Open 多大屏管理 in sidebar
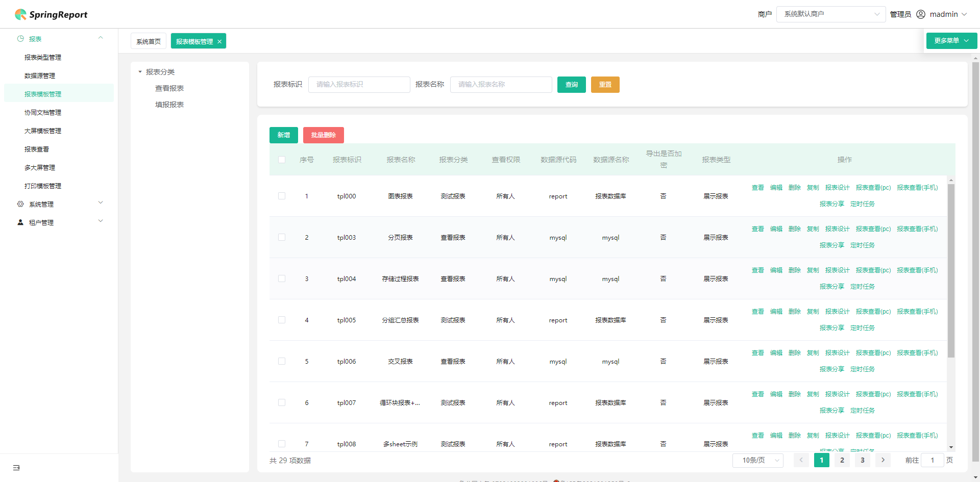Screen dimensions: 980x482 point(40,168)
